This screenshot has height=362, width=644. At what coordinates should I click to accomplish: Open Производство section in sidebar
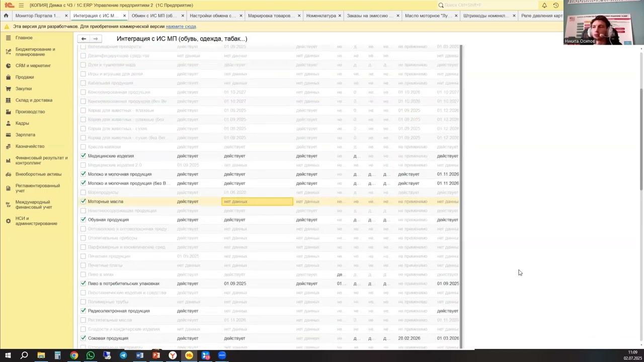[30, 112]
